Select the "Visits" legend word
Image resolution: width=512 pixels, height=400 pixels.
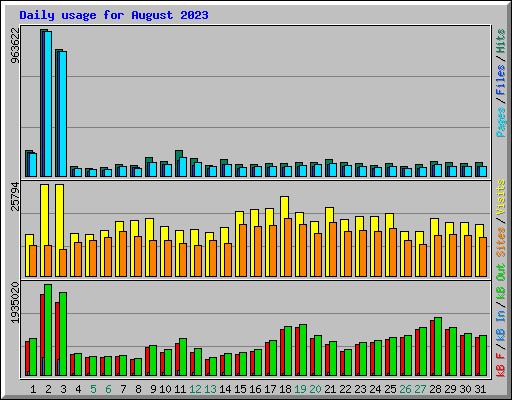click(501, 197)
